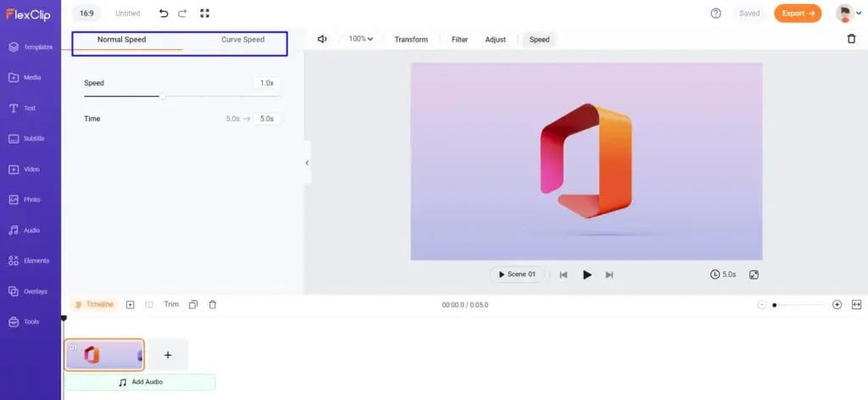Expand the user profile avatar menu

click(x=848, y=14)
